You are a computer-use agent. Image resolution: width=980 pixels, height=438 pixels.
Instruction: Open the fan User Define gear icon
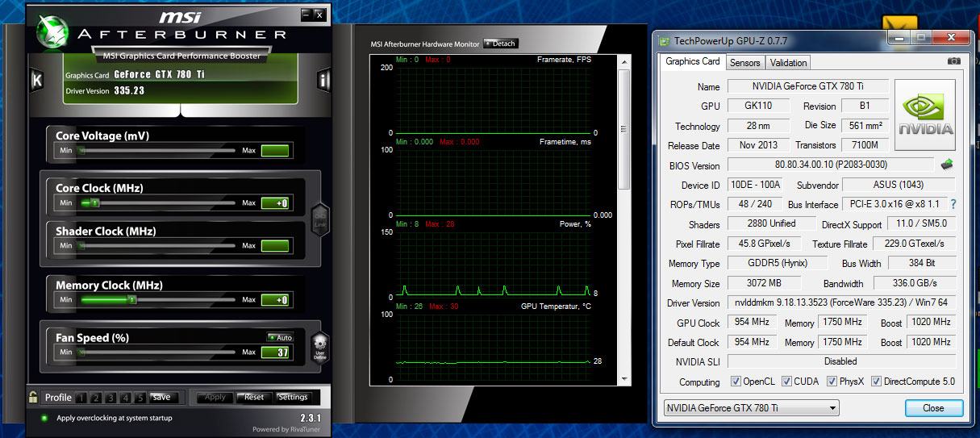click(x=320, y=346)
